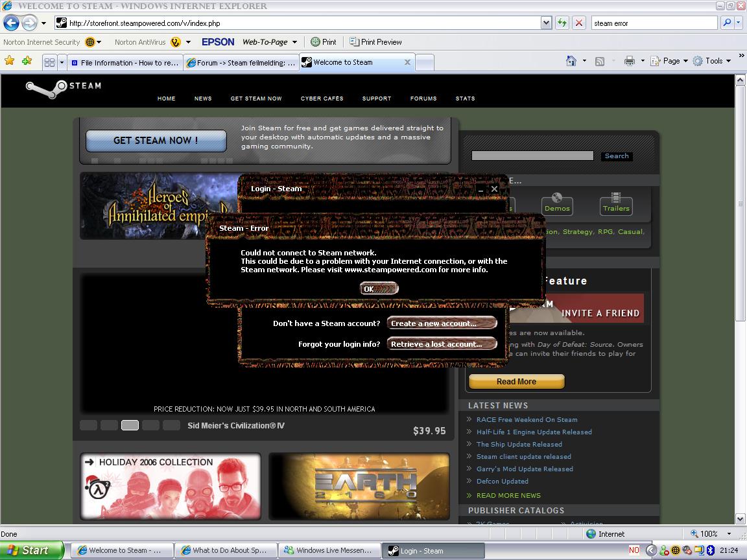Viewport: 747px width, 560px height.
Task: Click the IE Forward arrow button
Action: coord(29,23)
